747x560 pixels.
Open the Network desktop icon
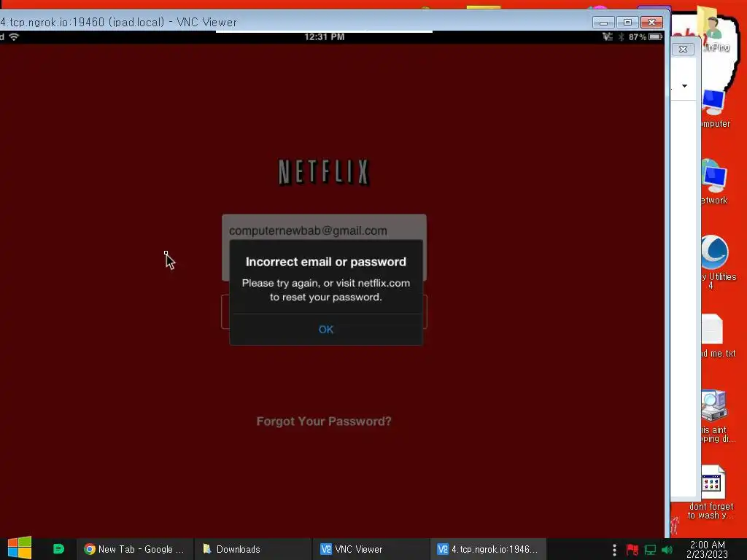(x=714, y=183)
